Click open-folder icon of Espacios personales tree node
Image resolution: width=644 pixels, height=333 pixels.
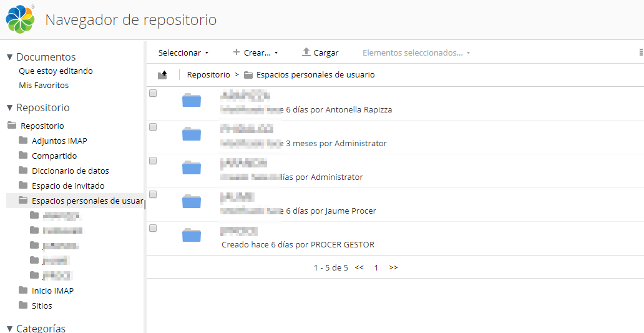(24, 201)
